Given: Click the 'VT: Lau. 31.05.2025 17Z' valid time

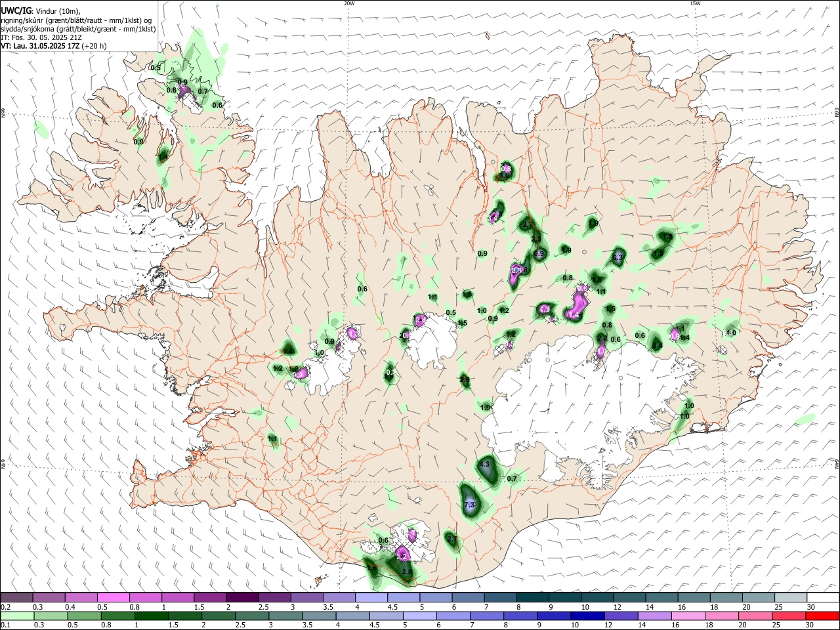Looking at the screenshot, I should [39, 46].
